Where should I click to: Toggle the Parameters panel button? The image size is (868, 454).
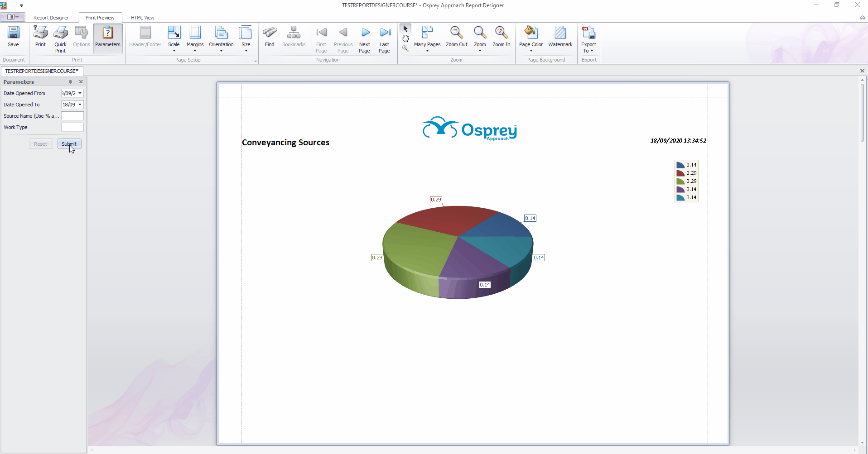point(108,38)
